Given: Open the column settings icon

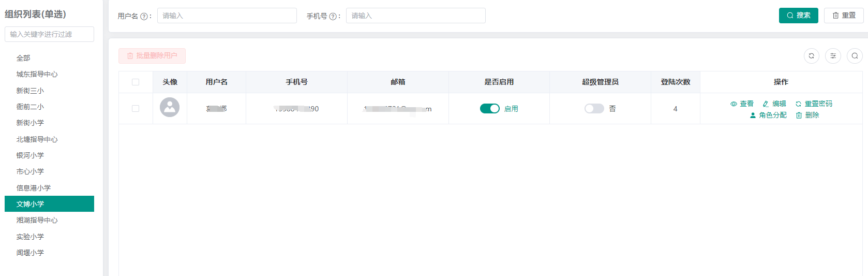Looking at the screenshot, I should 833,56.
